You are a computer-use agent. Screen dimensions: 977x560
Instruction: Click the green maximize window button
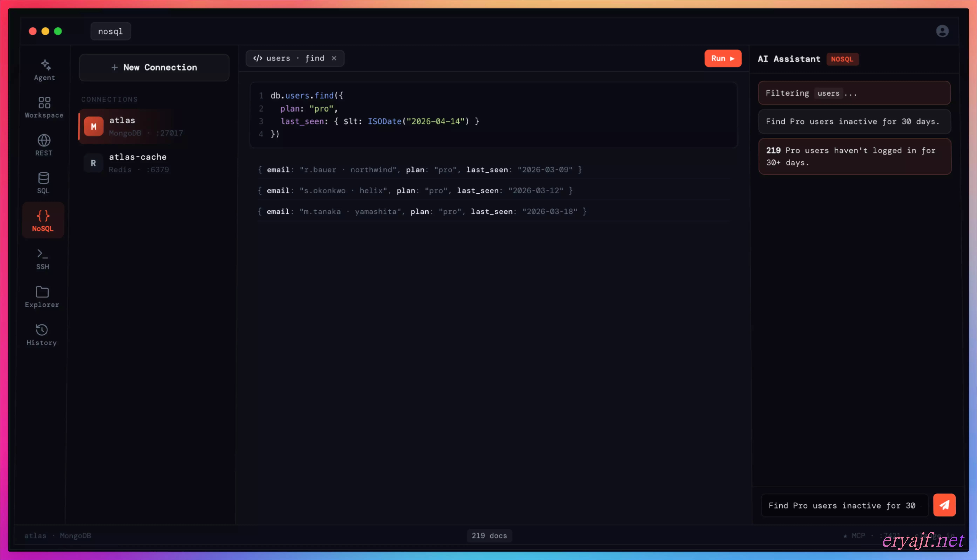coord(58,31)
